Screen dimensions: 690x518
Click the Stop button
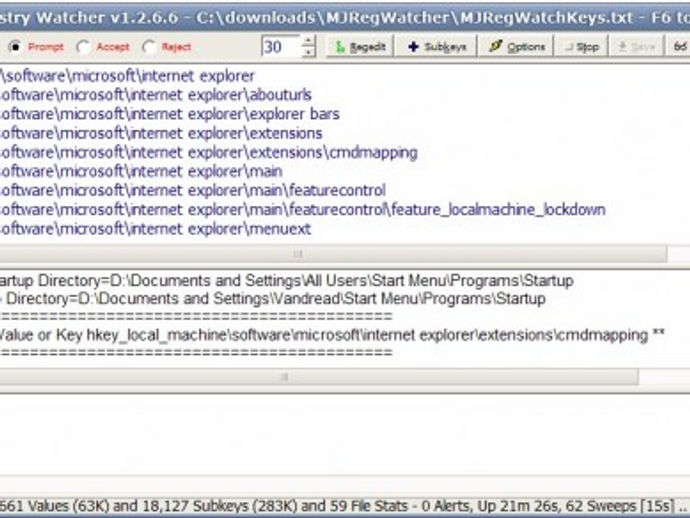point(581,47)
